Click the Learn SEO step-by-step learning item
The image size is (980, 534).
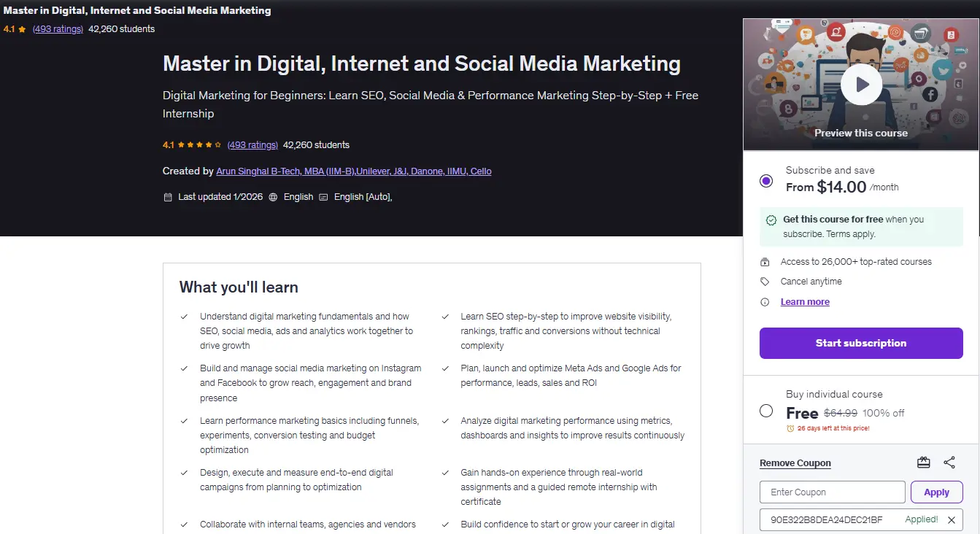[566, 331]
